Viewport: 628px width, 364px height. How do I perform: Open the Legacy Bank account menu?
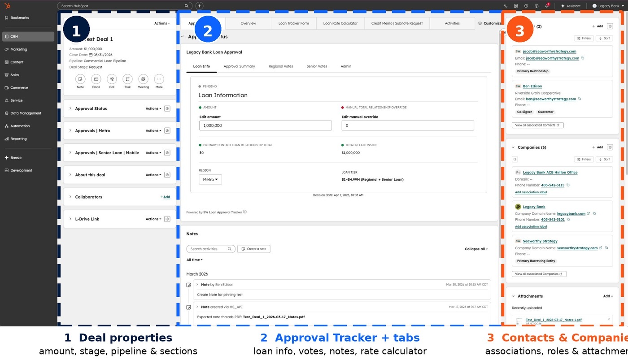(608, 6)
